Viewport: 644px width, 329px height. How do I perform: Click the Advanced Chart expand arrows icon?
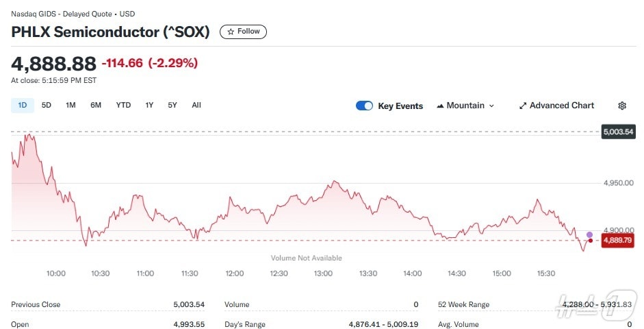[x=523, y=106]
